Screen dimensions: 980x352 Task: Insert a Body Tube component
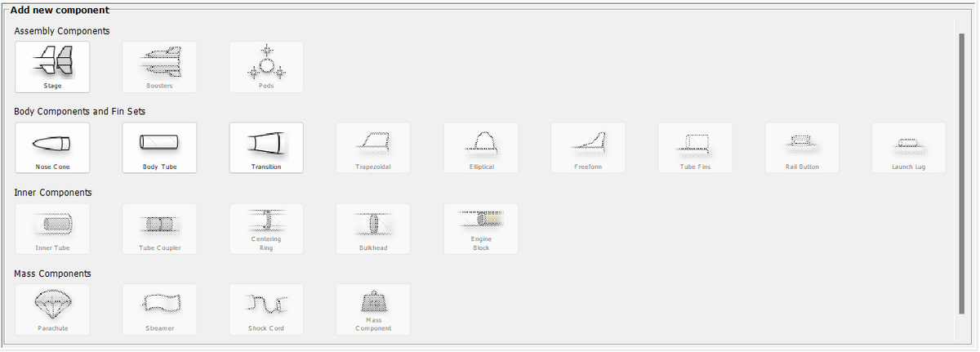(x=159, y=148)
